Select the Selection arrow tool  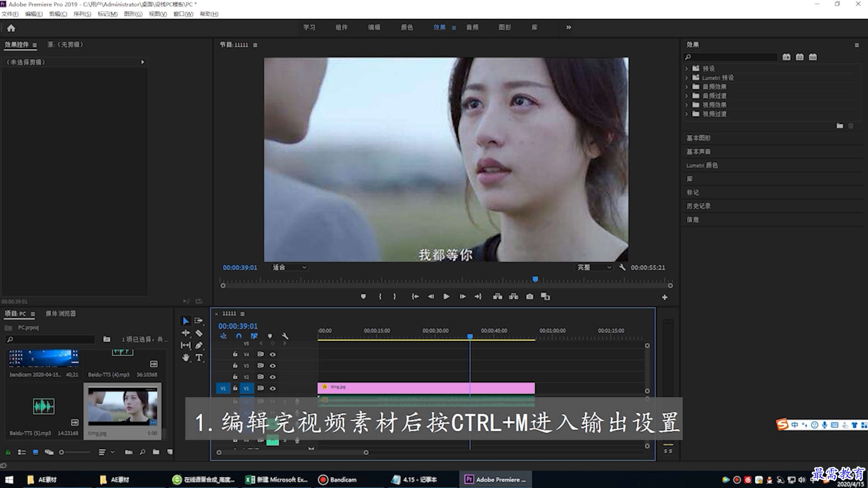[x=185, y=321]
